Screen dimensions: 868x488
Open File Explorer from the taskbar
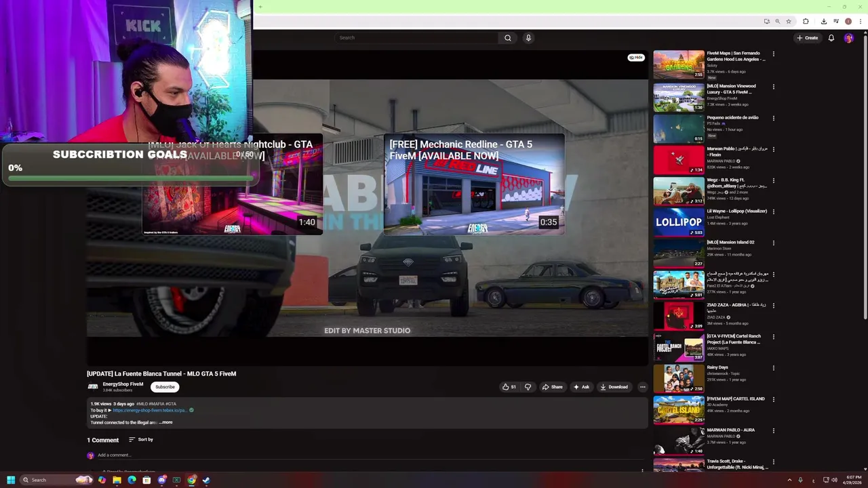117,480
